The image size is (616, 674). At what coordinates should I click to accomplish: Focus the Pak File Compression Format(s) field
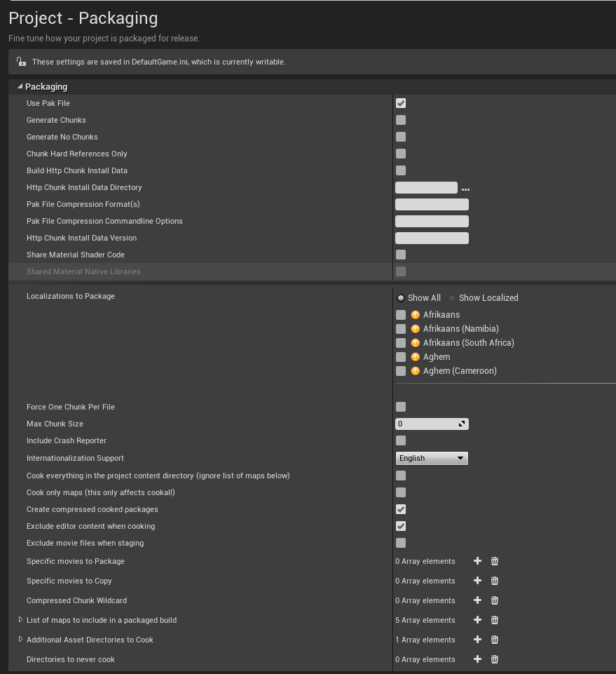[432, 204]
